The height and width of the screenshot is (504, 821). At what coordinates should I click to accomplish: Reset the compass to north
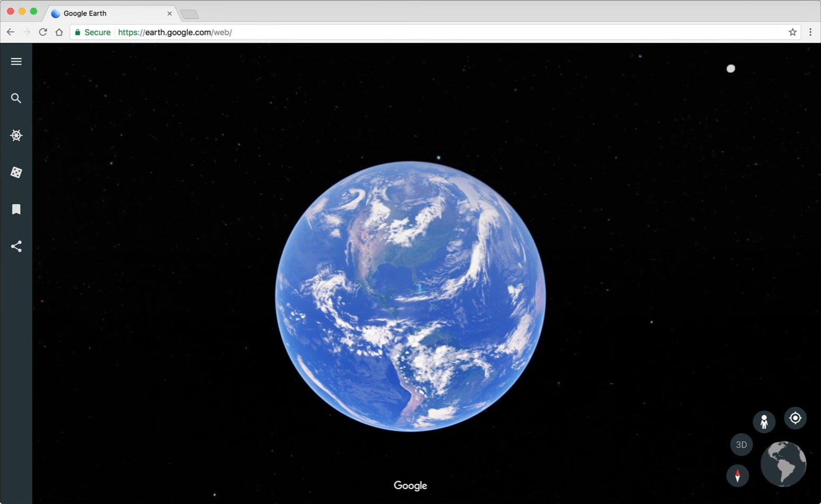[738, 476]
